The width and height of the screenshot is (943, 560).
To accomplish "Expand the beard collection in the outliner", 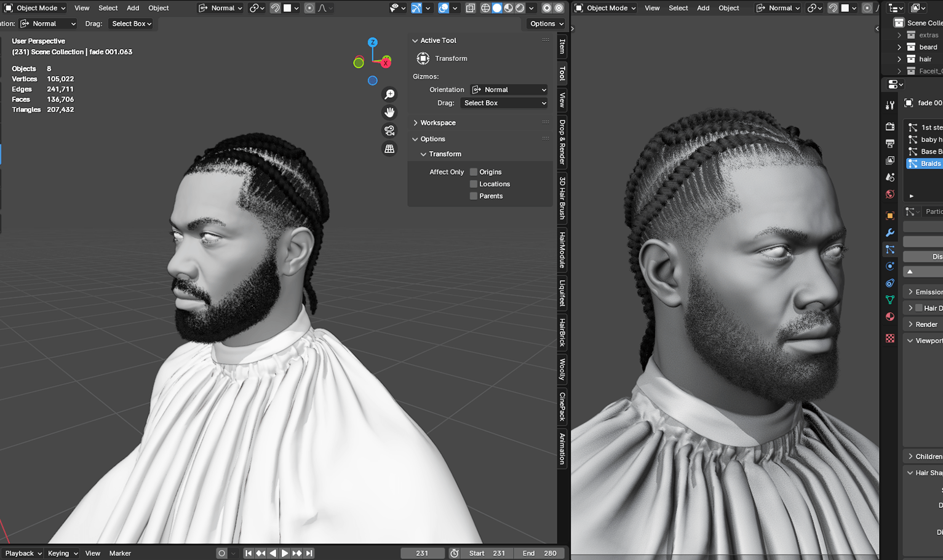I will click(900, 47).
